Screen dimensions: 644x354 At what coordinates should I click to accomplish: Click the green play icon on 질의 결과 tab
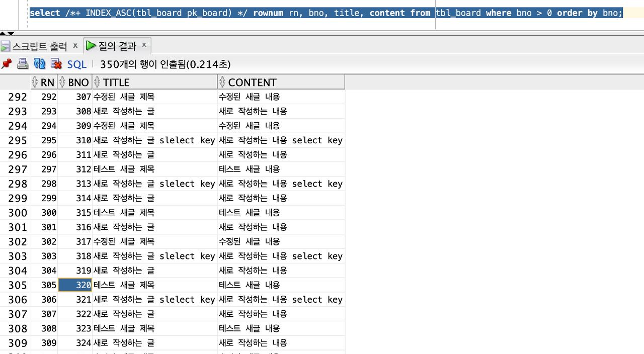91,45
